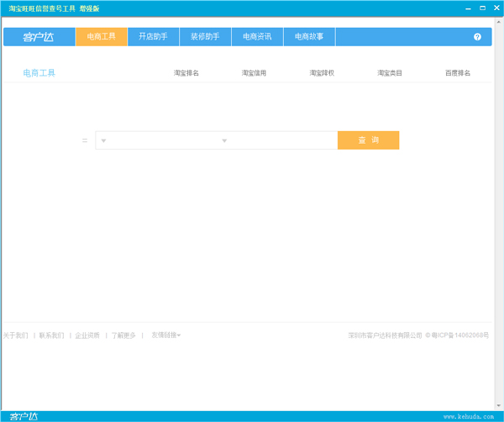Open the 装修助手 tab

(x=205, y=37)
